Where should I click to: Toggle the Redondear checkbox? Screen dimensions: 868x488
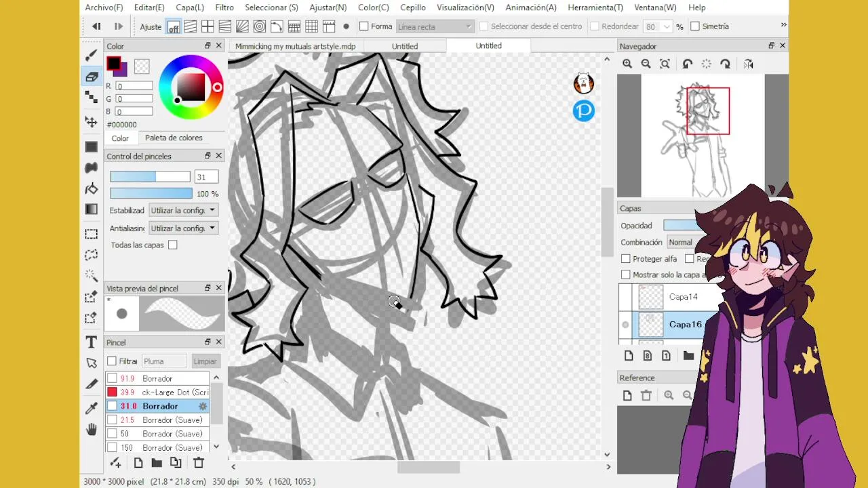tap(595, 26)
